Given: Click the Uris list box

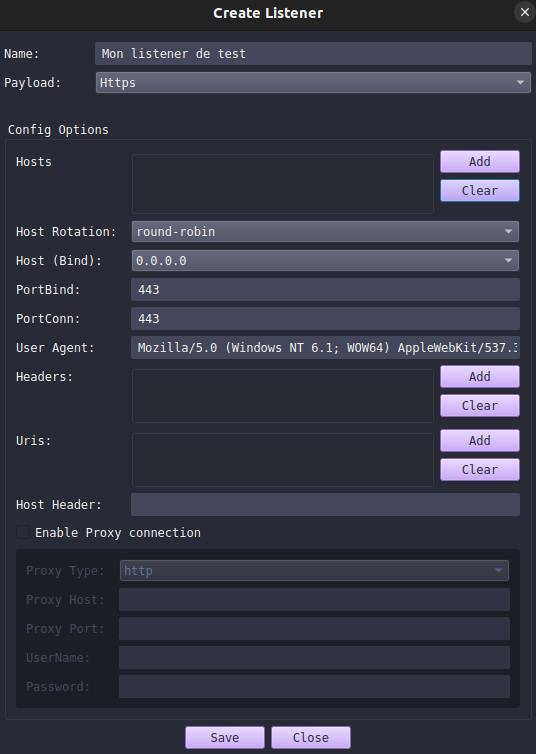Looking at the screenshot, I should click(x=283, y=460).
